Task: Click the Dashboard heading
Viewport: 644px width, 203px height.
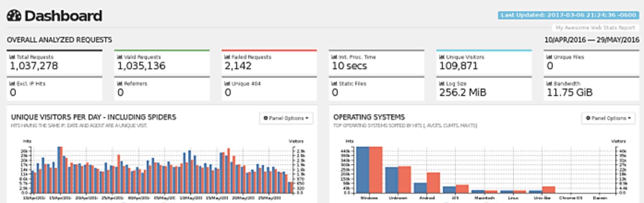Action: tap(63, 16)
